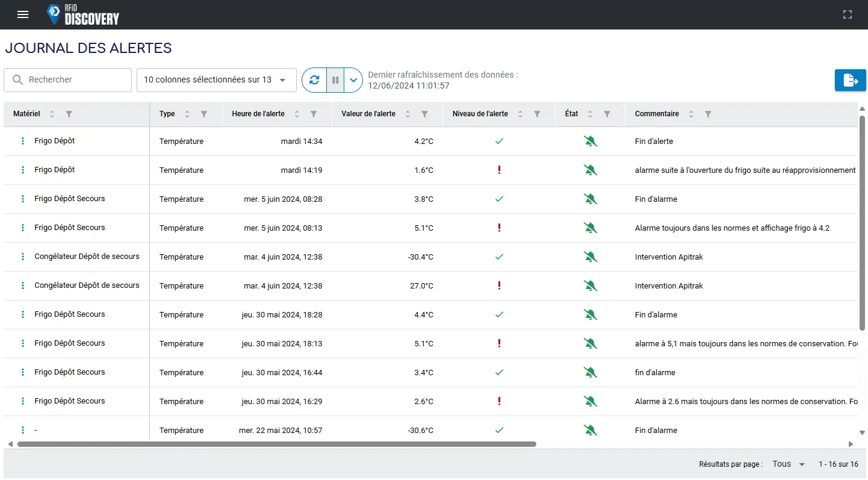The width and height of the screenshot is (868, 480).
Task: Sort by Commentaire column
Action: click(x=691, y=114)
